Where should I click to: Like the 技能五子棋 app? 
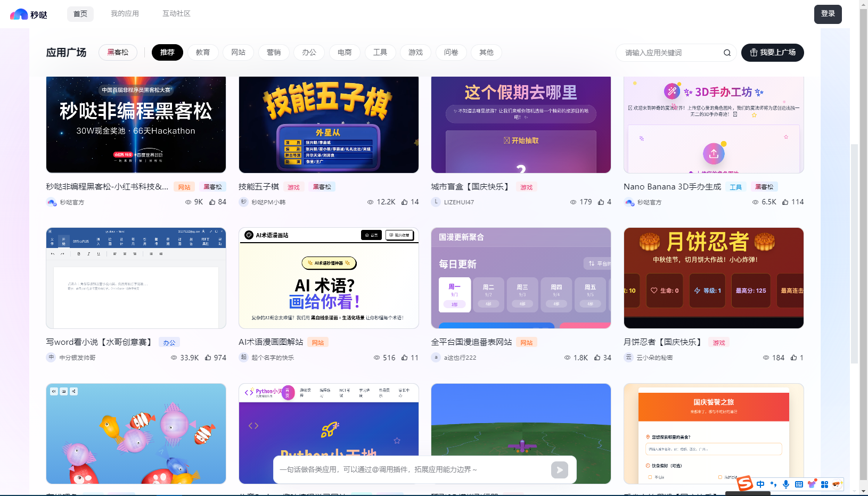click(x=405, y=202)
